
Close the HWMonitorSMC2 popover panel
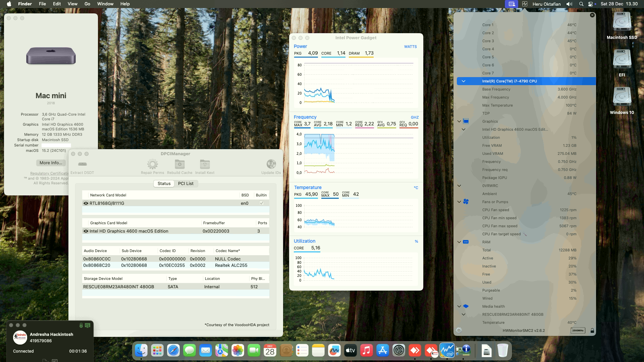coord(592,15)
